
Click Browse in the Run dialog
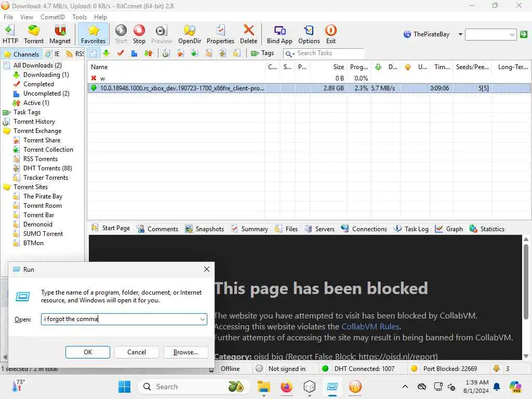pos(185,352)
